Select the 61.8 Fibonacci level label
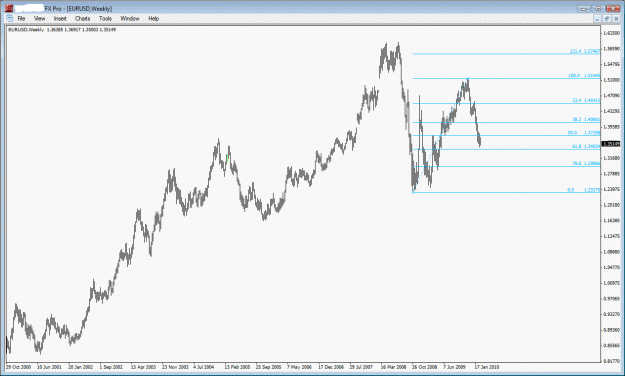 pyautogui.click(x=586, y=146)
